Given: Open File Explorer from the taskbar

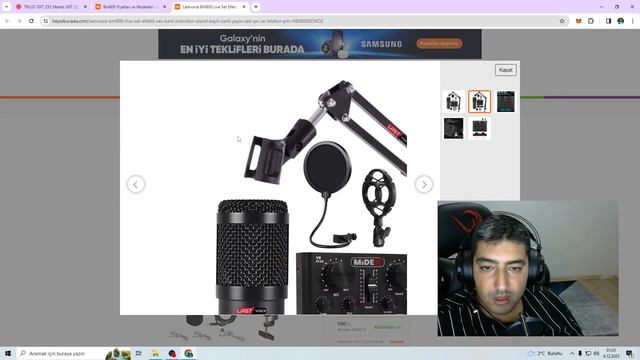Looking at the screenshot, I should 156,353.
